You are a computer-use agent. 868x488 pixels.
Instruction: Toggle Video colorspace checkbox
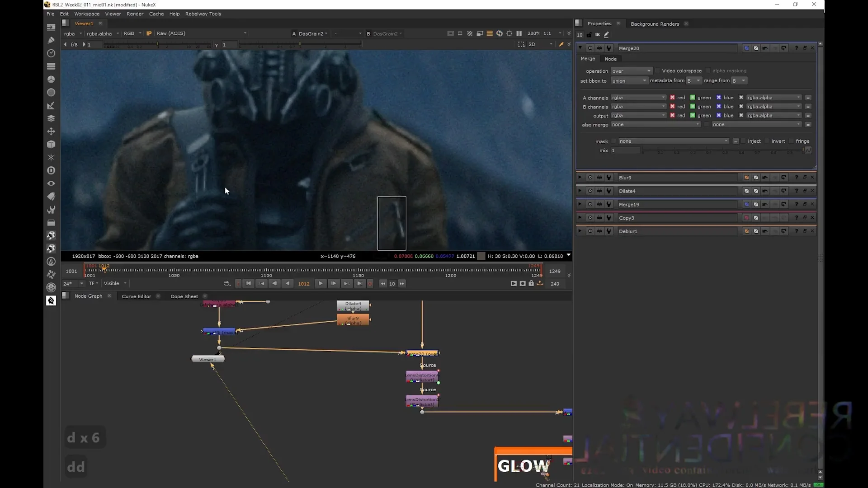(658, 71)
